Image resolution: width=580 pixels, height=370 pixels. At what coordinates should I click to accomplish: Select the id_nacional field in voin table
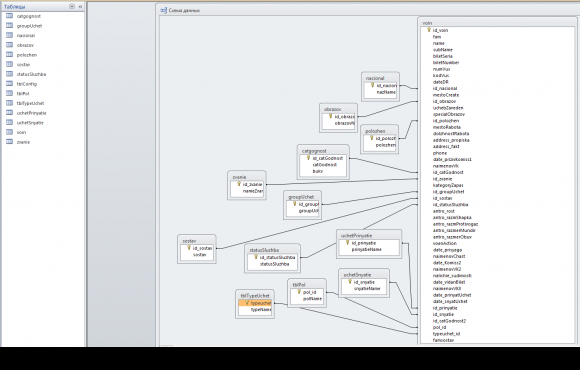[x=445, y=88]
